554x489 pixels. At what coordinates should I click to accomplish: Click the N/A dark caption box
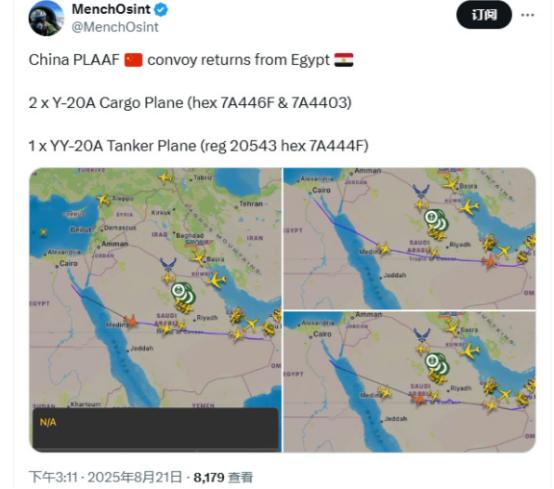[155, 429]
